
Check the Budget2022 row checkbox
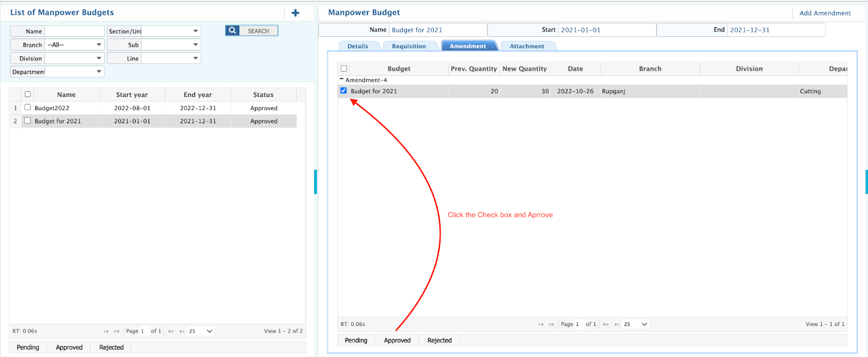28,107
